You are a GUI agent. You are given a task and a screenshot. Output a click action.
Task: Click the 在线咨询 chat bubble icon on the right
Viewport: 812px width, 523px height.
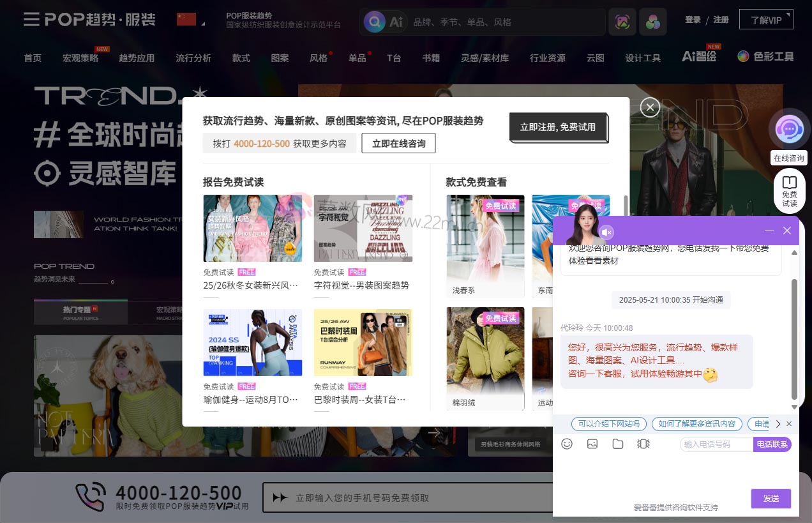[790, 128]
